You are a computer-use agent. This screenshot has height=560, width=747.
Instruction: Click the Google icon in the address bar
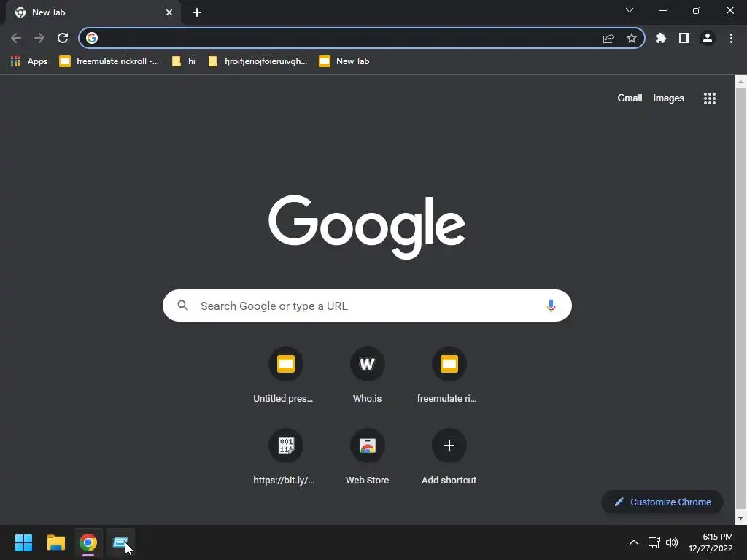(x=92, y=38)
